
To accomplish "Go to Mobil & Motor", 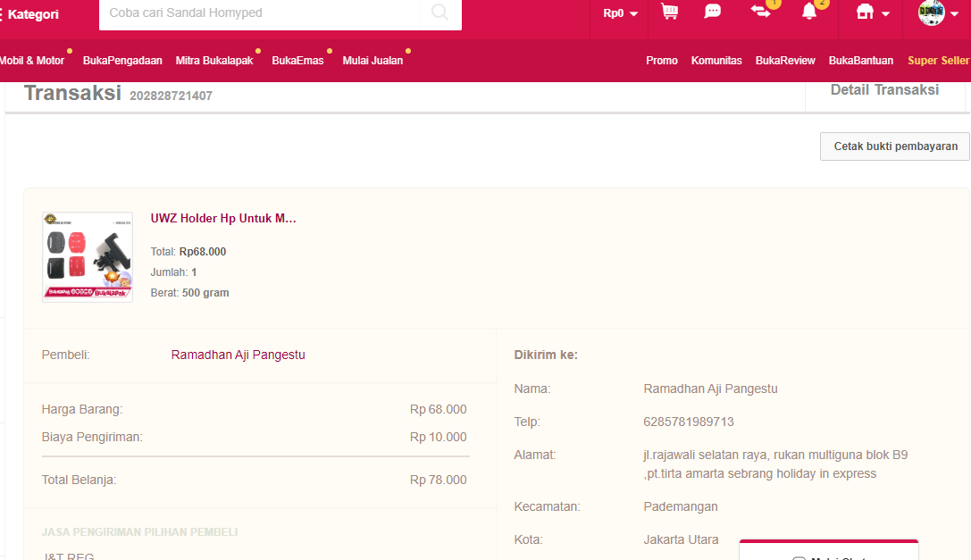I will [32, 61].
